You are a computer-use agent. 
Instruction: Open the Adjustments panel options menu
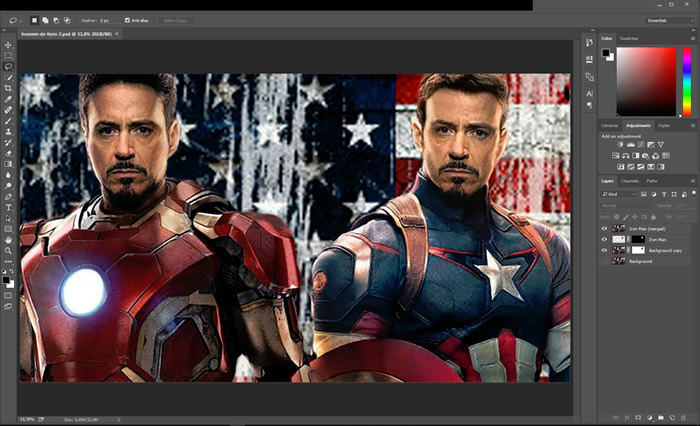(693, 125)
